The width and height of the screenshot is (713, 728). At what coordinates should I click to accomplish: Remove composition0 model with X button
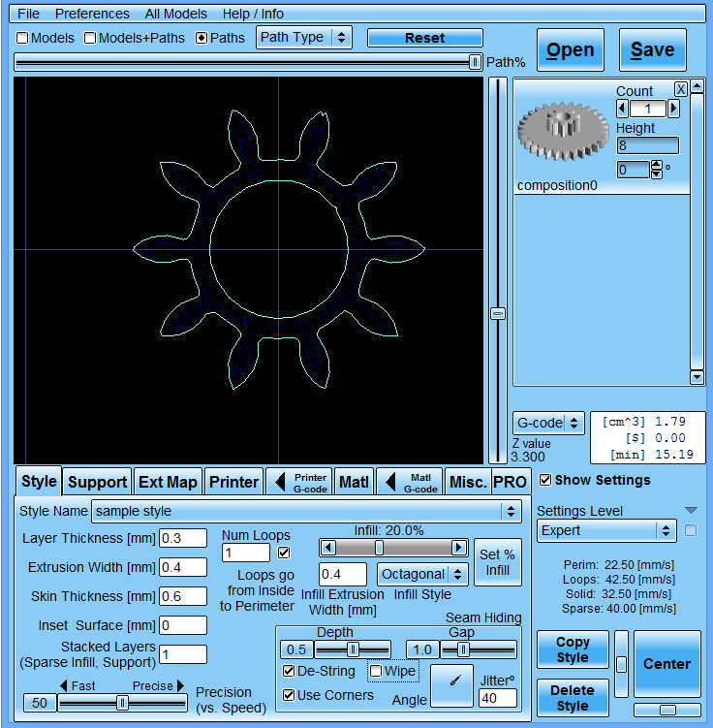[x=681, y=88]
